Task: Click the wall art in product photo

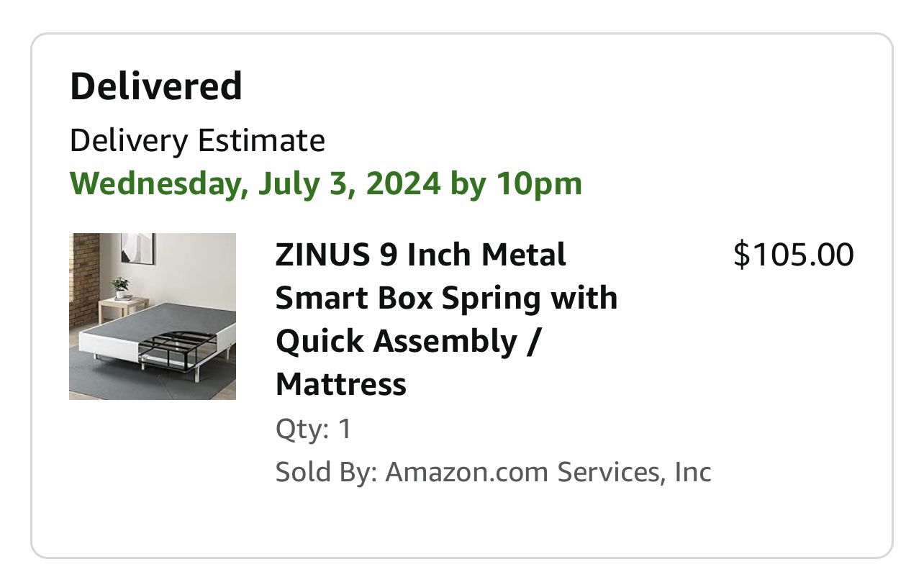Action: [x=136, y=247]
